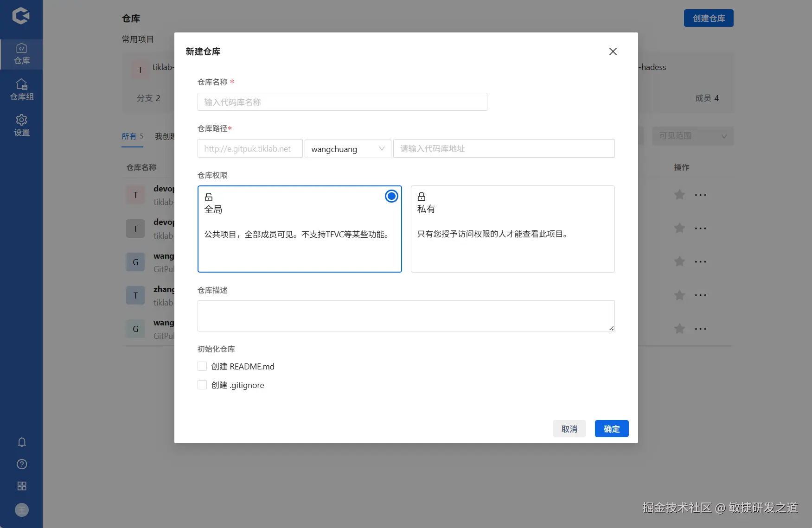The image size is (812, 528).
Task: Open notifications via the bell icon
Action: [21, 442]
